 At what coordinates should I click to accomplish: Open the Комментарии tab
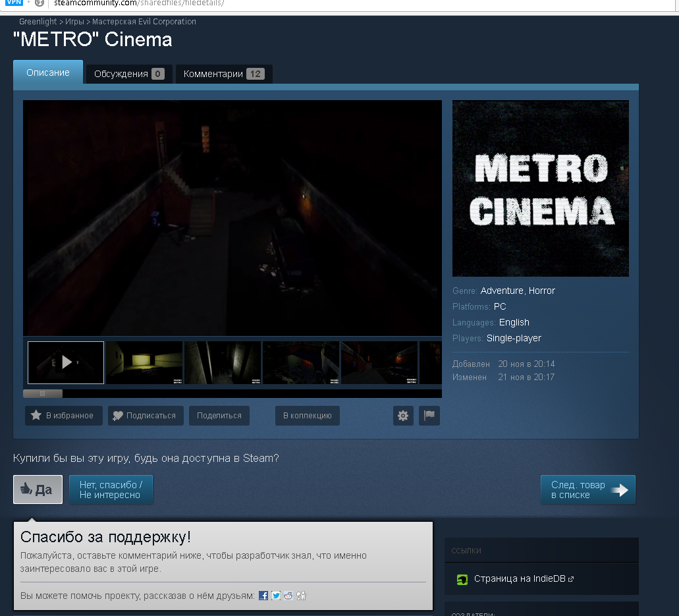pos(224,74)
